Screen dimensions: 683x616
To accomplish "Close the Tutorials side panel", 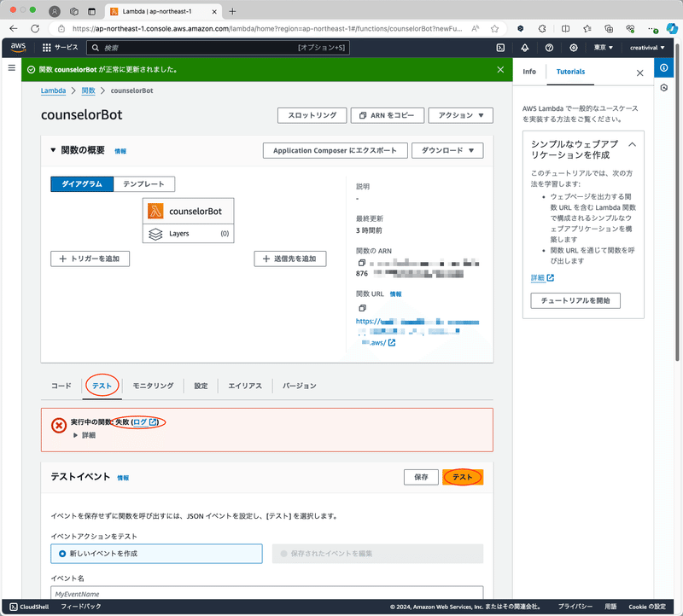I will pyautogui.click(x=639, y=73).
